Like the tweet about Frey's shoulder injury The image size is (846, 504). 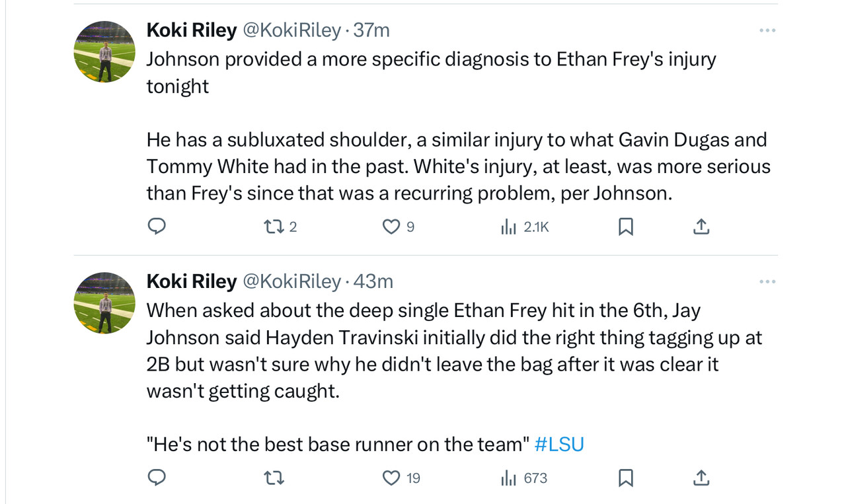(x=391, y=227)
